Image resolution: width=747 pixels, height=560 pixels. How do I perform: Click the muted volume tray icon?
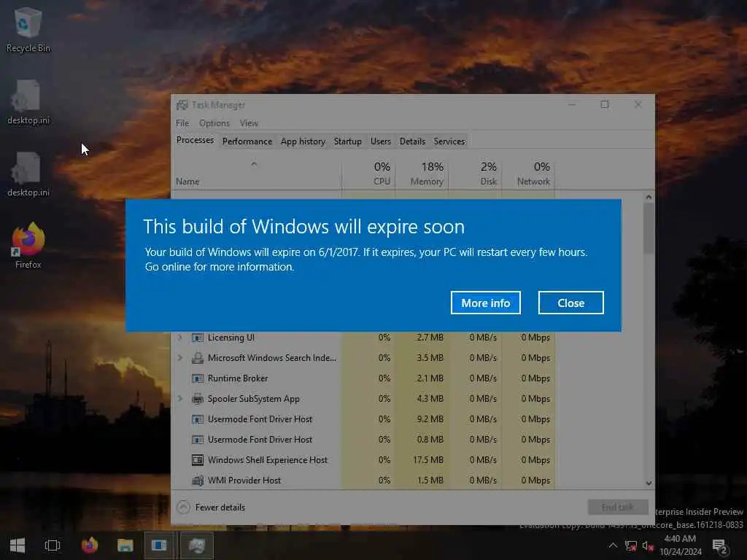pos(648,546)
